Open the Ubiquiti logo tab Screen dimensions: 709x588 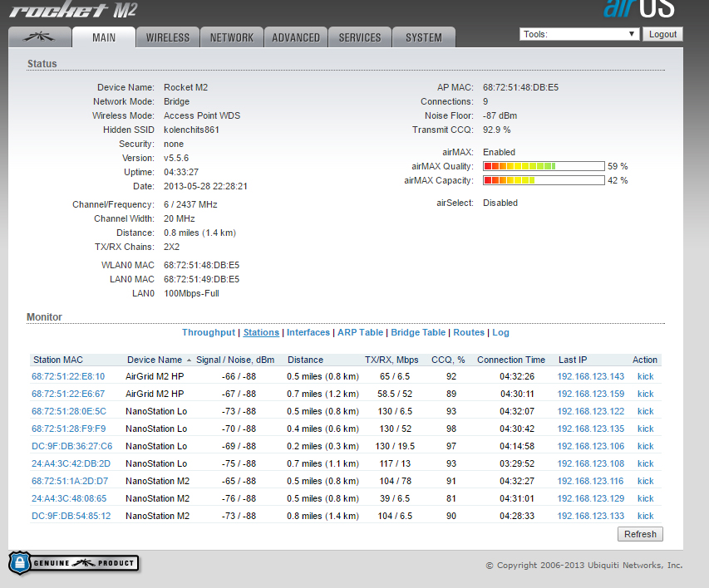pos(40,37)
